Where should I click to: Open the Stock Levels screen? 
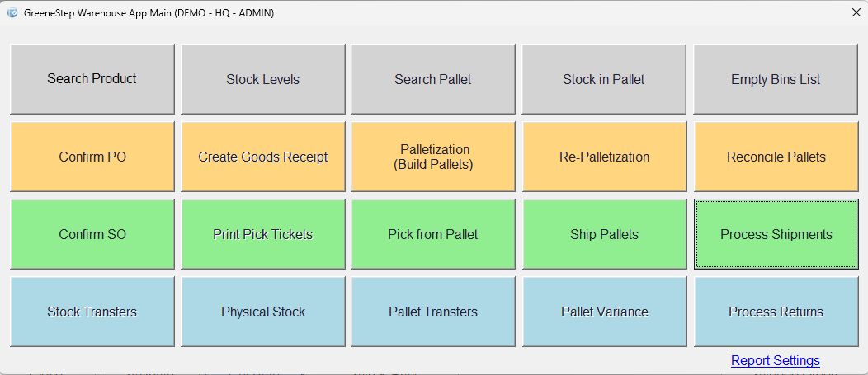(x=263, y=79)
